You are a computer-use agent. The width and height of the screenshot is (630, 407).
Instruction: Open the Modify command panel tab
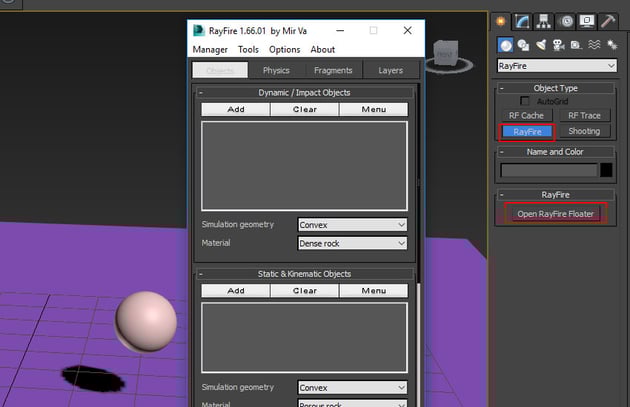click(x=522, y=21)
